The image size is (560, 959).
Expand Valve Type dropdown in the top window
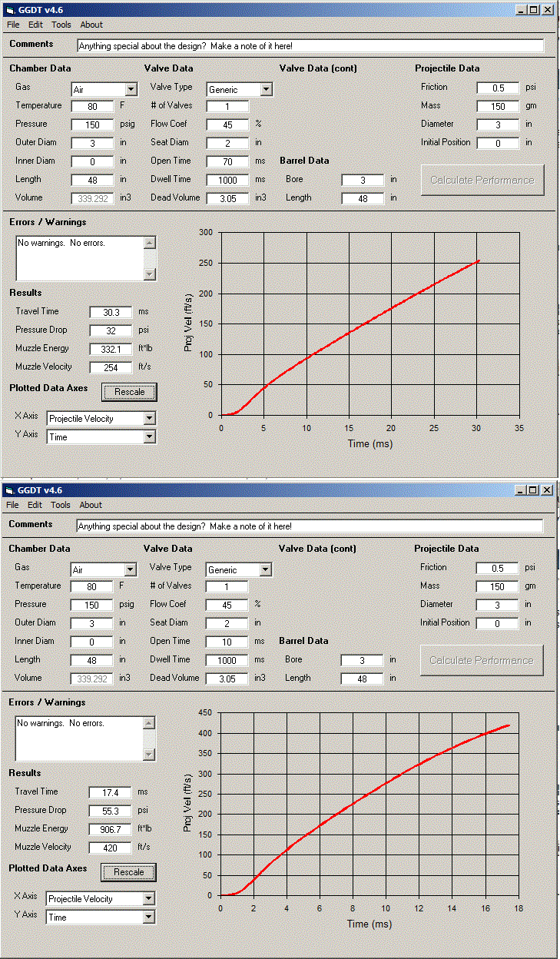pyautogui.click(x=266, y=90)
